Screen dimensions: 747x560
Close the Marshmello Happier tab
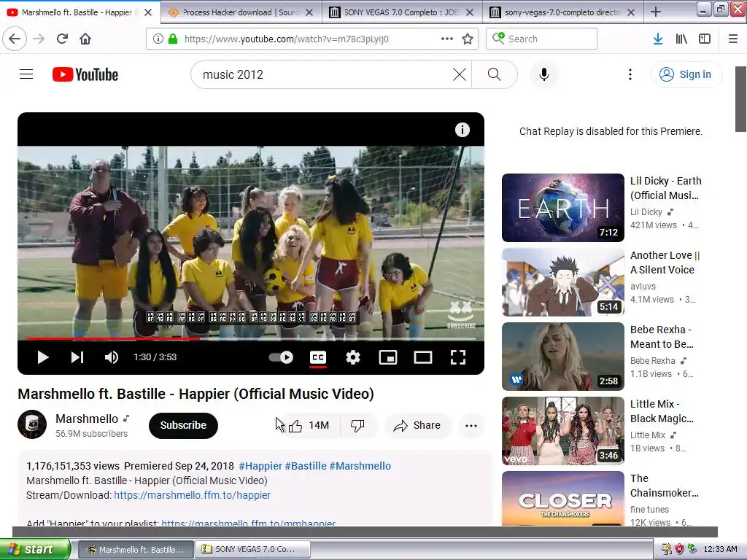(148, 12)
